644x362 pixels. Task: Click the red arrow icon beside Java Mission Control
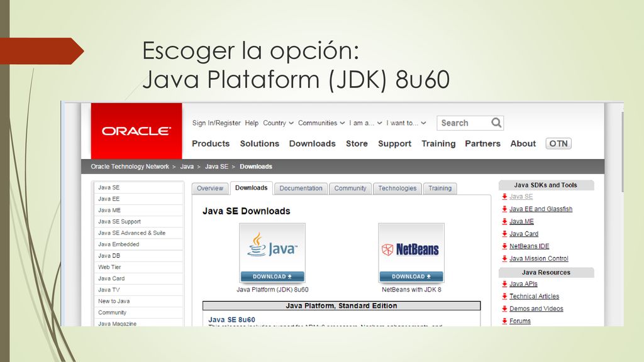pyautogui.click(x=504, y=258)
